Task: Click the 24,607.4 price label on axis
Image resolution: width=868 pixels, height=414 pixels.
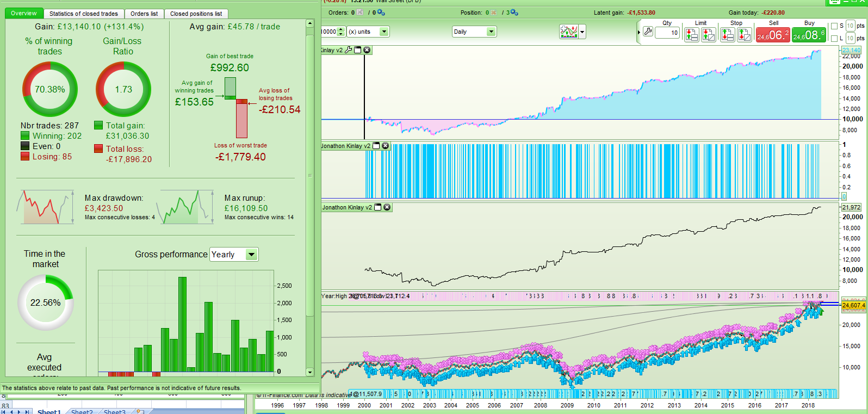Action: [x=853, y=305]
